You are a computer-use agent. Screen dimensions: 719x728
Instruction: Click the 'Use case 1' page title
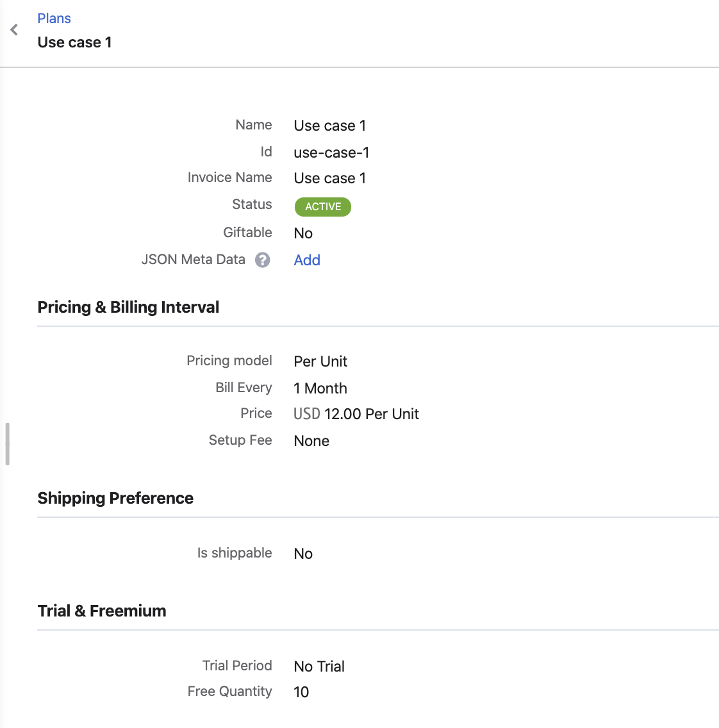point(74,42)
